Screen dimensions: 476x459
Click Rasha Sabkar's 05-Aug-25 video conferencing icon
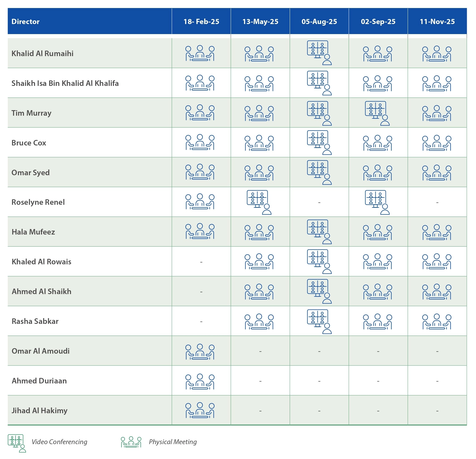[x=319, y=322]
